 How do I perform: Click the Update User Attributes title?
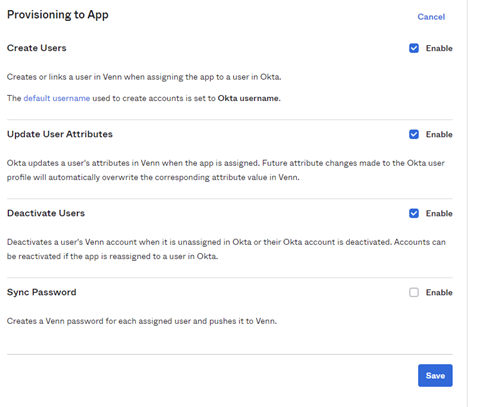[x=60, y=134]
